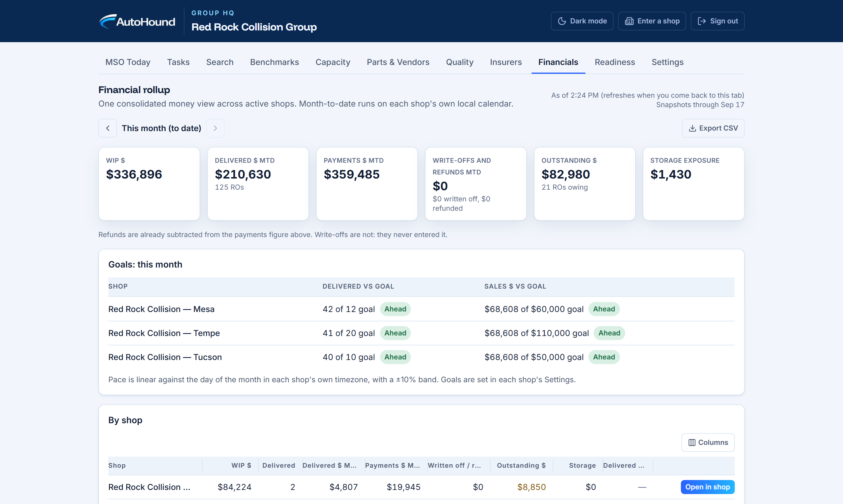
Task: Select the Insurers tab
Action: click(506, 62)
